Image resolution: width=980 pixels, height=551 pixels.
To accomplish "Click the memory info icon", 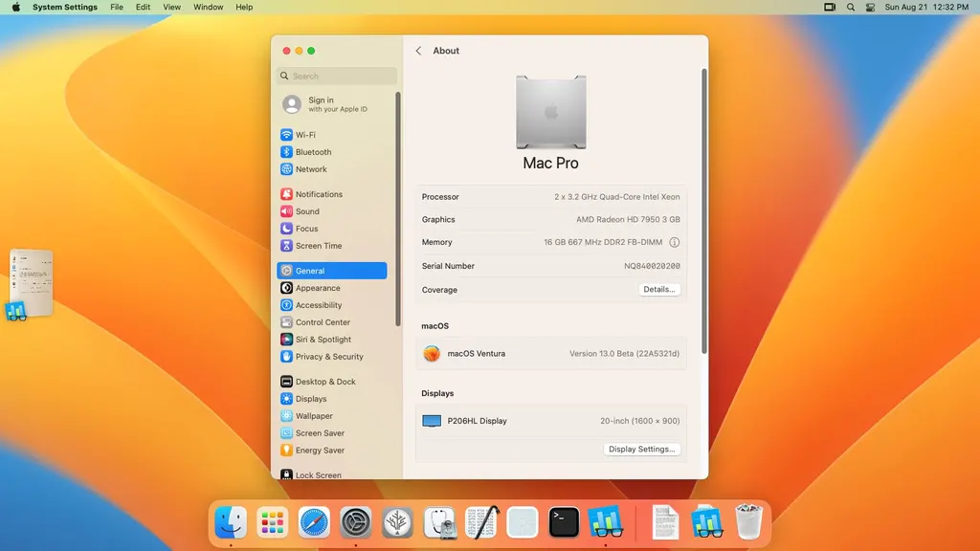I will pyautogui.click(x=675, y=242).
